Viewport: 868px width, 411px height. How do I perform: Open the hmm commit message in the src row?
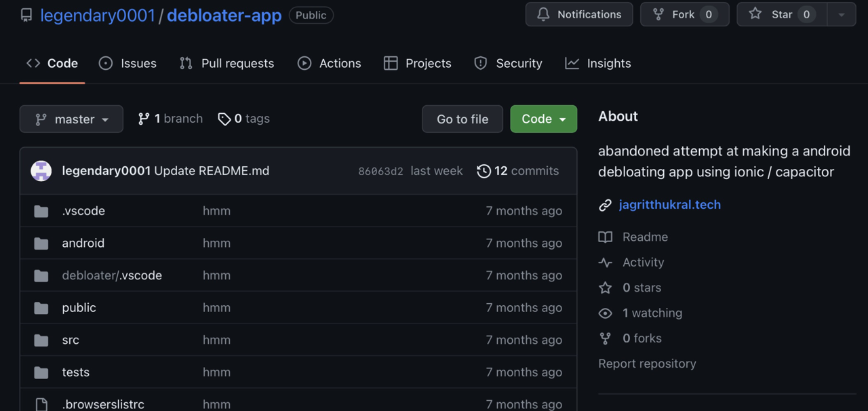(x=216, y=340)
